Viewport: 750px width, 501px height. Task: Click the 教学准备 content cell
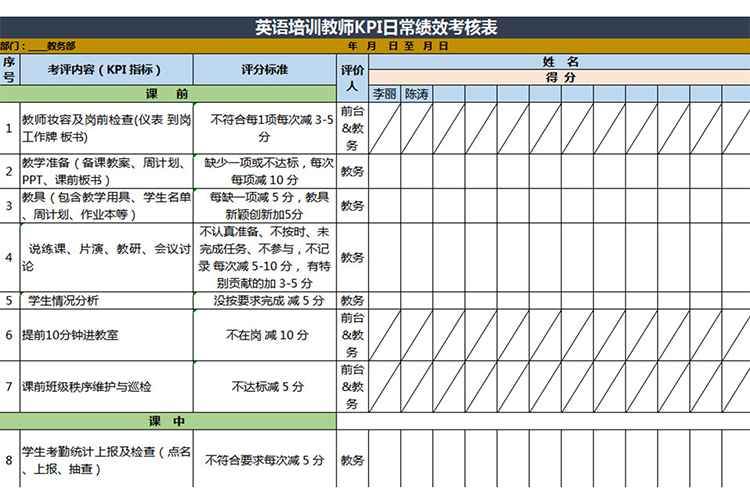pyautogui.click(x=105, y=171)
